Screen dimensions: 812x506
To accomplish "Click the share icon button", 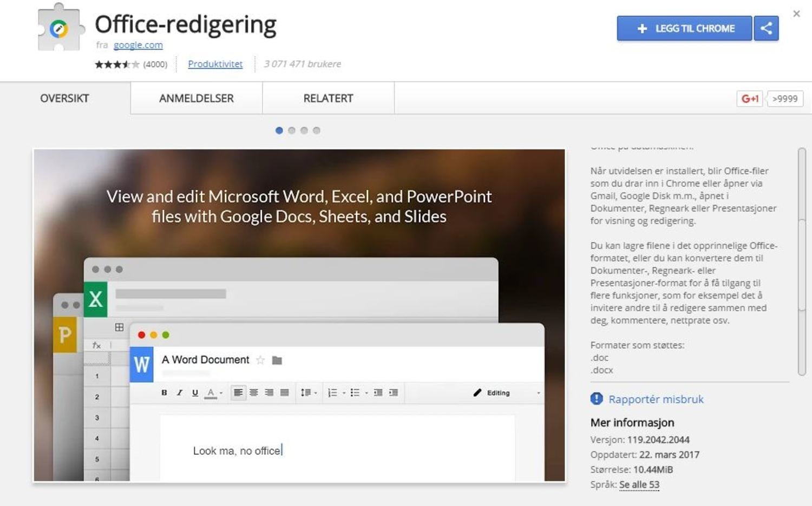I will coord(766,29).
